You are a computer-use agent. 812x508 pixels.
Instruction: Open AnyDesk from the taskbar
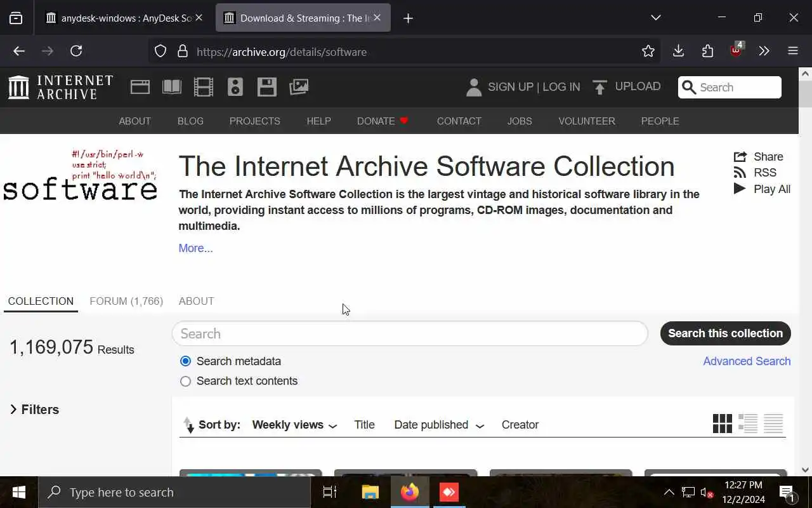(x=449, y=492)
